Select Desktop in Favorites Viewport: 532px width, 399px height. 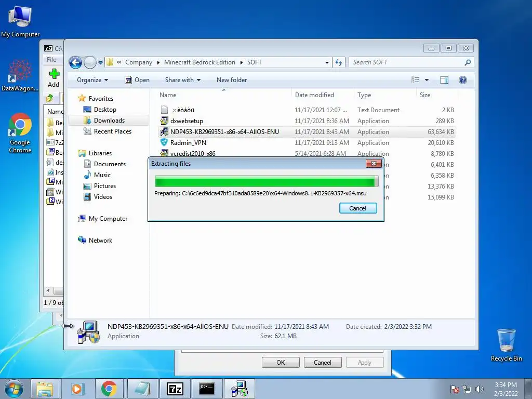[105, 110]
